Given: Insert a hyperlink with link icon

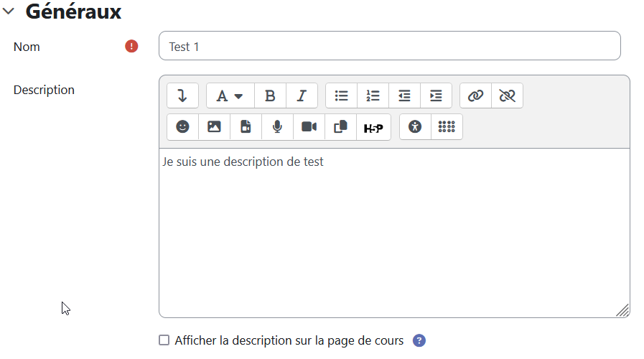Looking at the screenshot, I should click(475, 95).
